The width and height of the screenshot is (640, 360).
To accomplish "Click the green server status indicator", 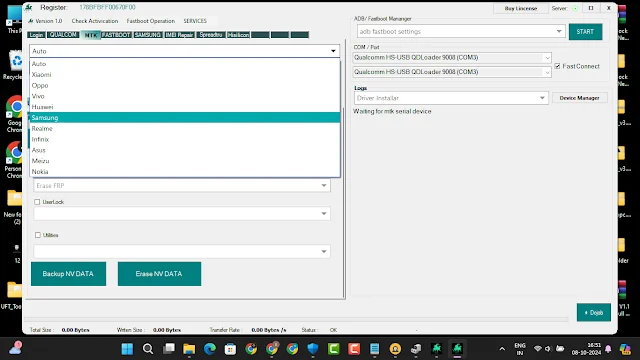I will tap(575, 8).
